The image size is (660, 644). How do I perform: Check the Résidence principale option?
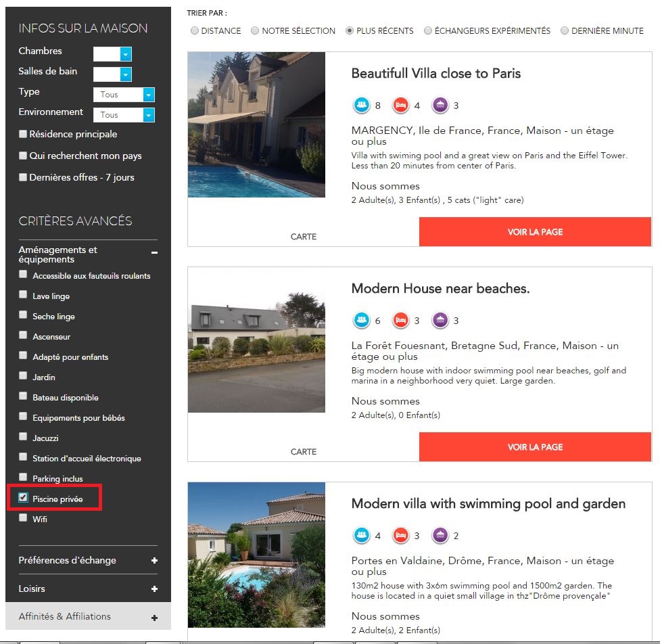[x=23, y=134]
